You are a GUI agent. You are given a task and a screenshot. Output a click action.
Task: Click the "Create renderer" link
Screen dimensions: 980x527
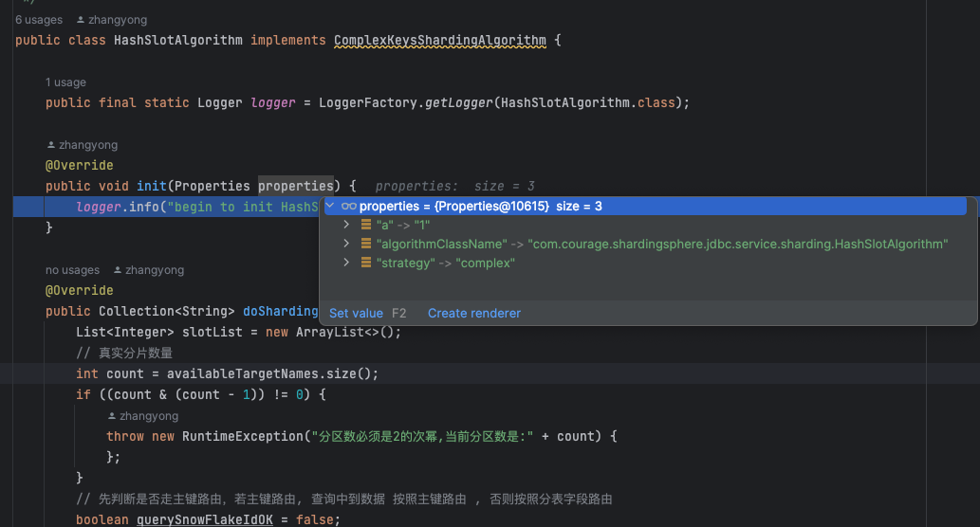click(x=473, y=313)
